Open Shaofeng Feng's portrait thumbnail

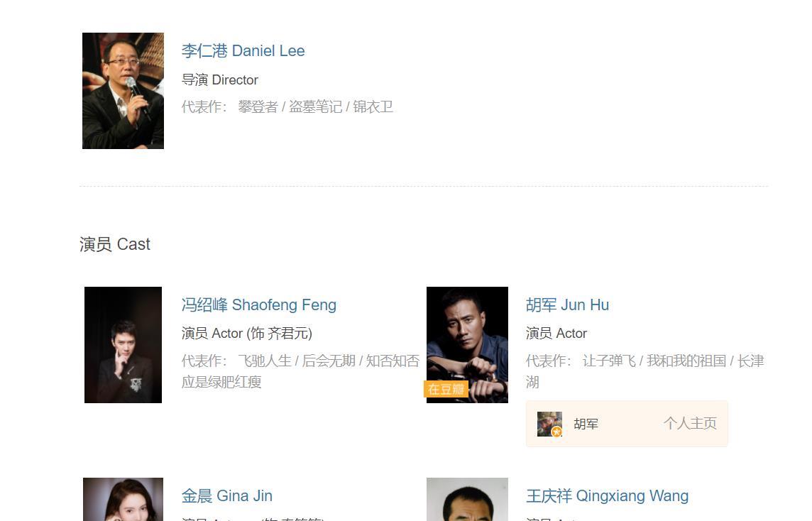(124, 345)
